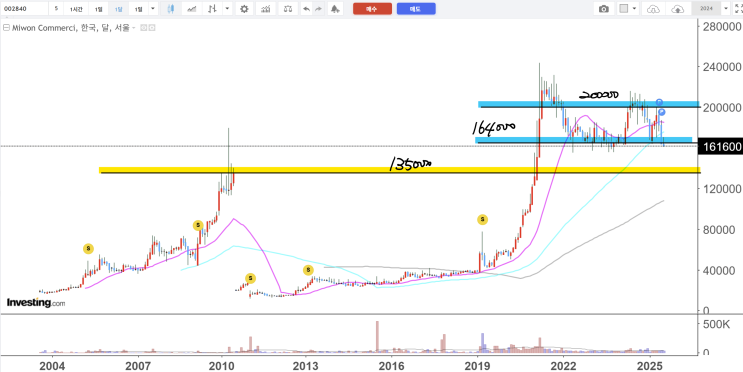
Task: Open chart settings gear
Action: [x=244, y=9]
